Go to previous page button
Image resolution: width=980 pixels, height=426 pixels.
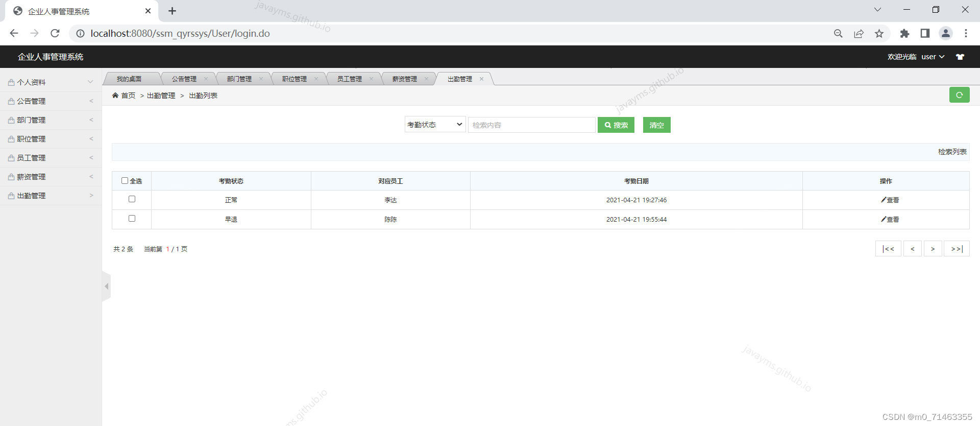point(913,249)
